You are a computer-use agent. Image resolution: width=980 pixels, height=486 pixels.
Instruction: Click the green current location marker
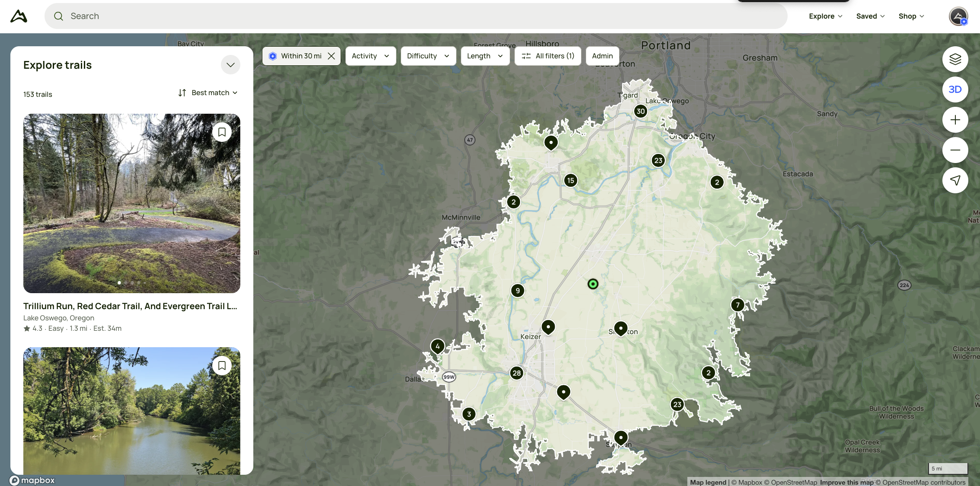coord(593,284)
